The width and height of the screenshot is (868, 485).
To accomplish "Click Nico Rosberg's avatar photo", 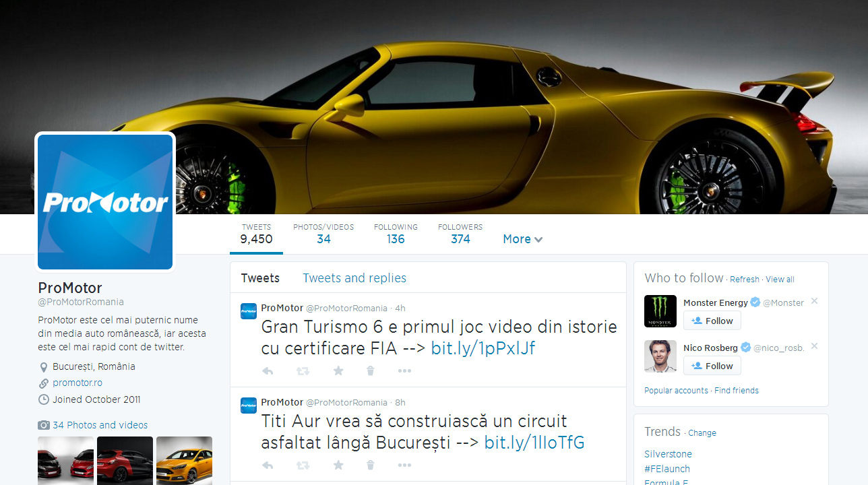I will tap(660, 356).
